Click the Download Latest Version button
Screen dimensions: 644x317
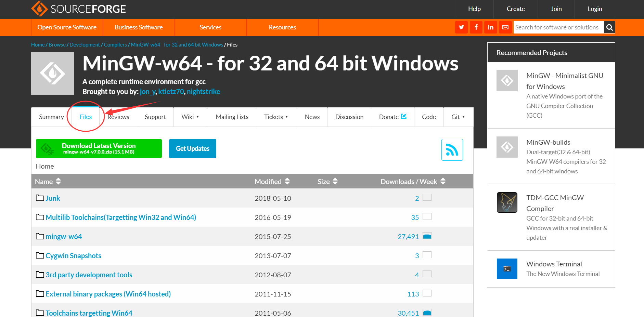(99, 148)
